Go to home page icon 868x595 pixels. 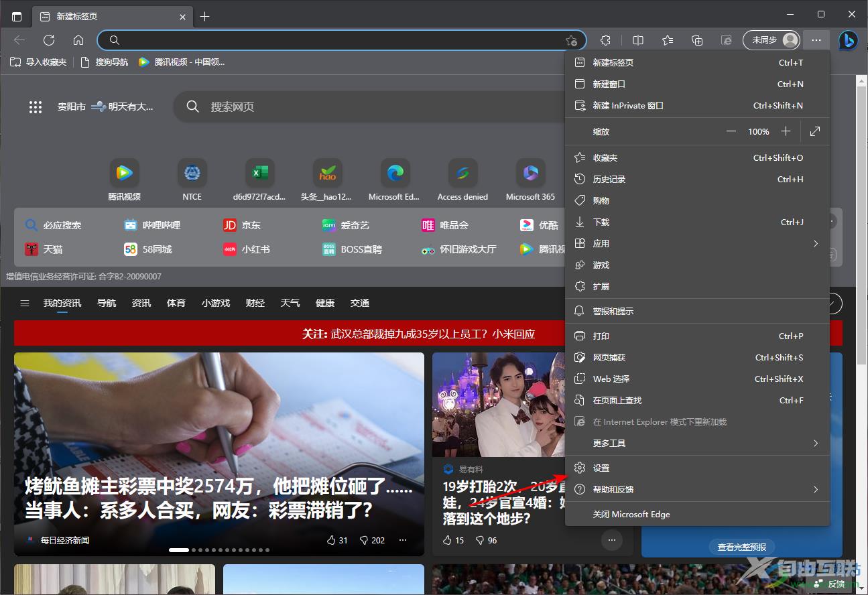click(x=78, y=40)
